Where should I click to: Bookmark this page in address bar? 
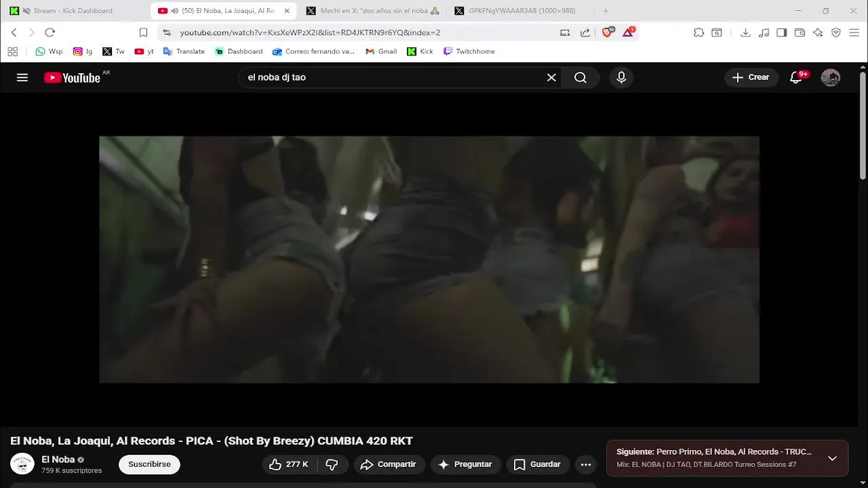coord(143,33)
